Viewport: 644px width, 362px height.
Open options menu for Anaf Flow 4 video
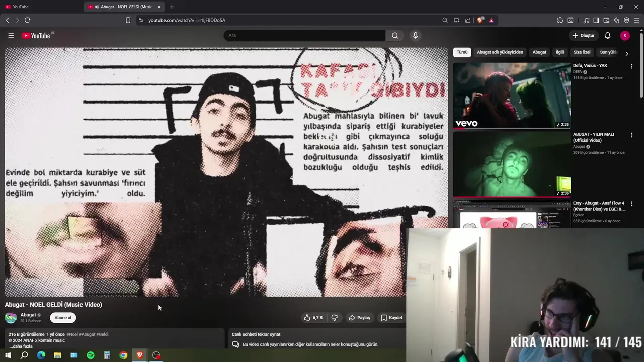pyautogui.click(x=631, y=204)
